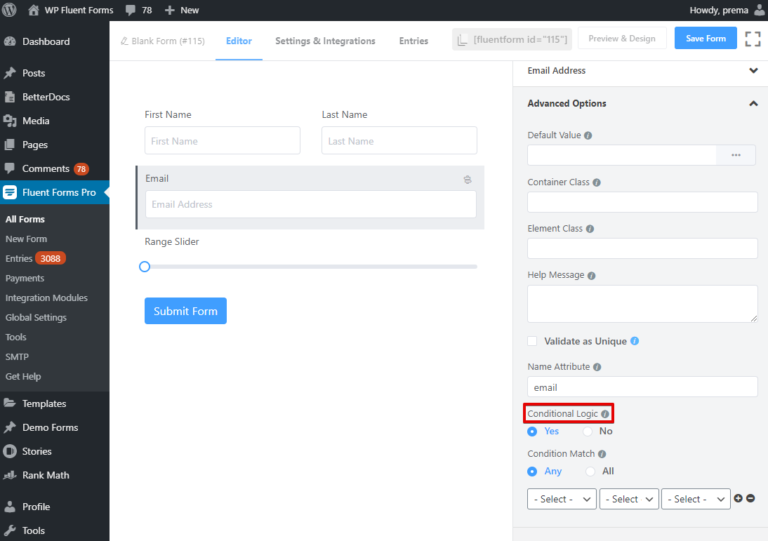The width and height of the screenshot is (768, 541).
Task: Click the Profile person icon
Action: tap(10, 507)
